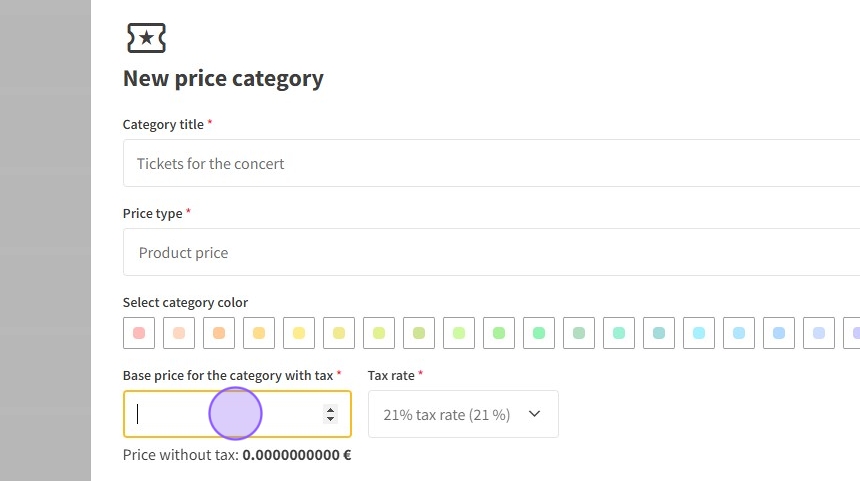Viewport: 860px width, 481px height.
Task: Focus the Category title text field
Action: 490,163
